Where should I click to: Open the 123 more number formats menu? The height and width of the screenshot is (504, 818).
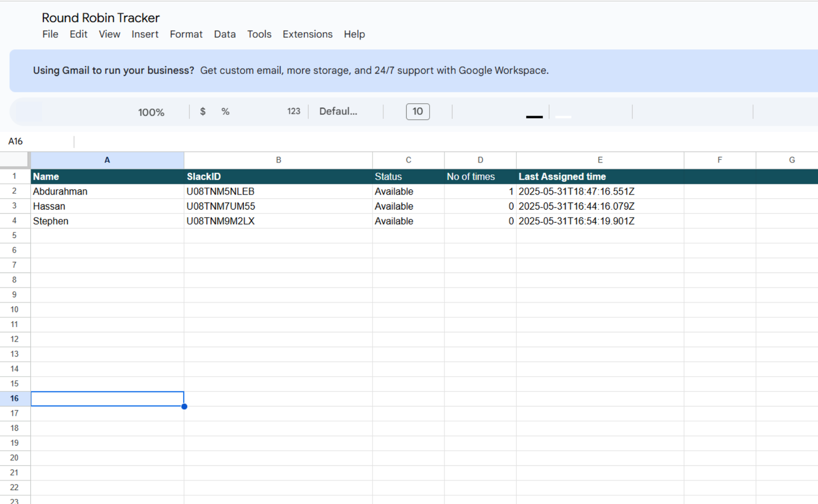point(293,111)
